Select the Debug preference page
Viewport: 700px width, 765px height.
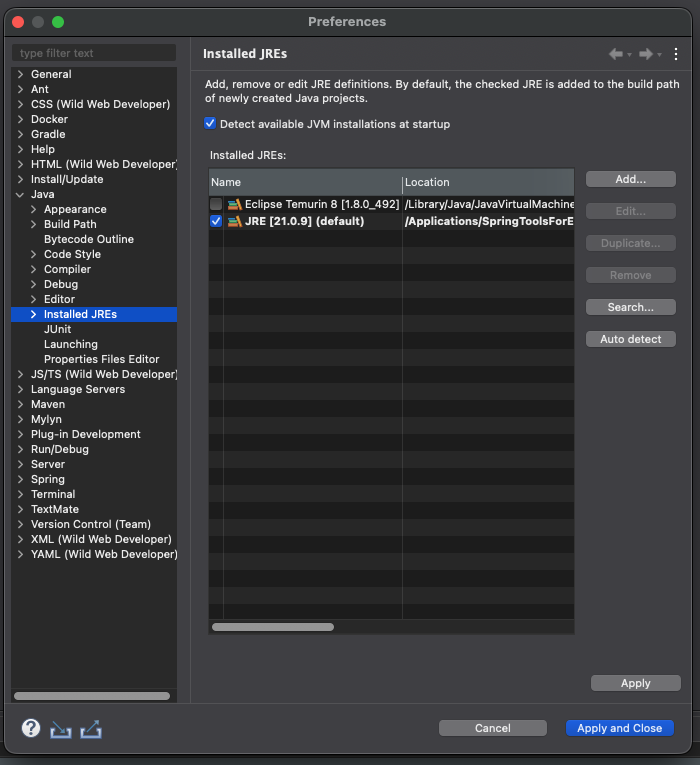[61, 284]
